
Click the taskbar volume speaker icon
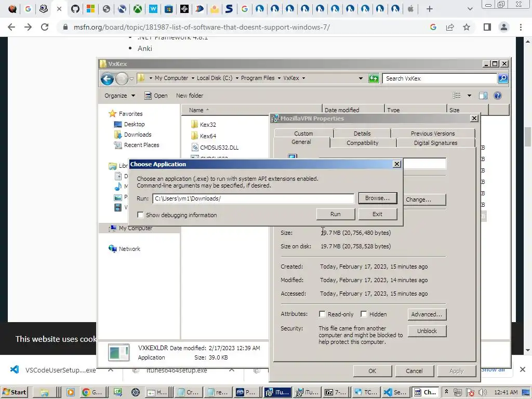[x=483, y=392]
